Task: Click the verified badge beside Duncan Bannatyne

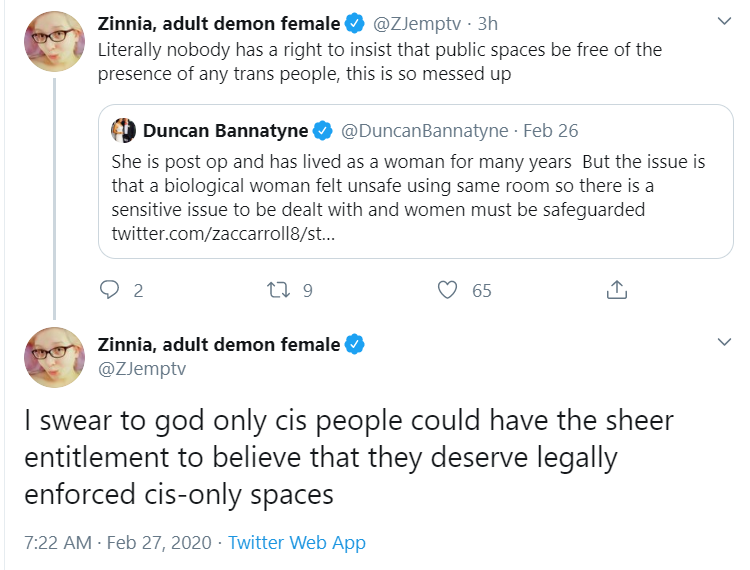Action: point(322,131)
